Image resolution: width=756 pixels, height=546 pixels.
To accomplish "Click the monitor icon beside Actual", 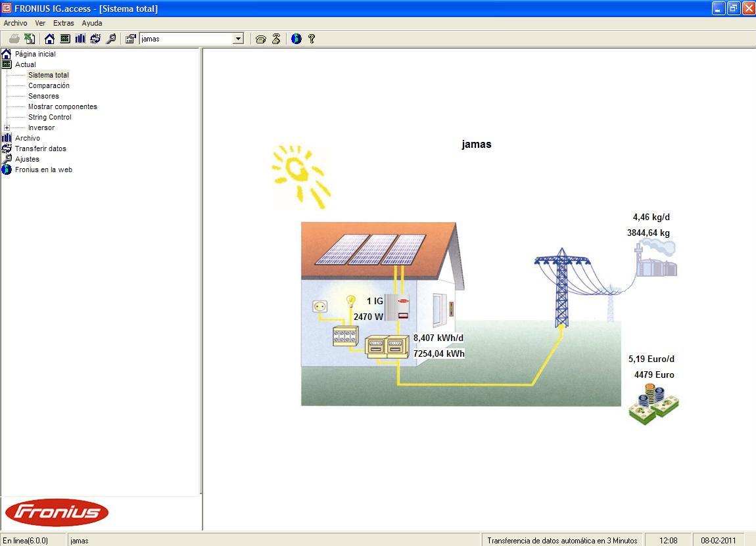I will tap(7, 64).
